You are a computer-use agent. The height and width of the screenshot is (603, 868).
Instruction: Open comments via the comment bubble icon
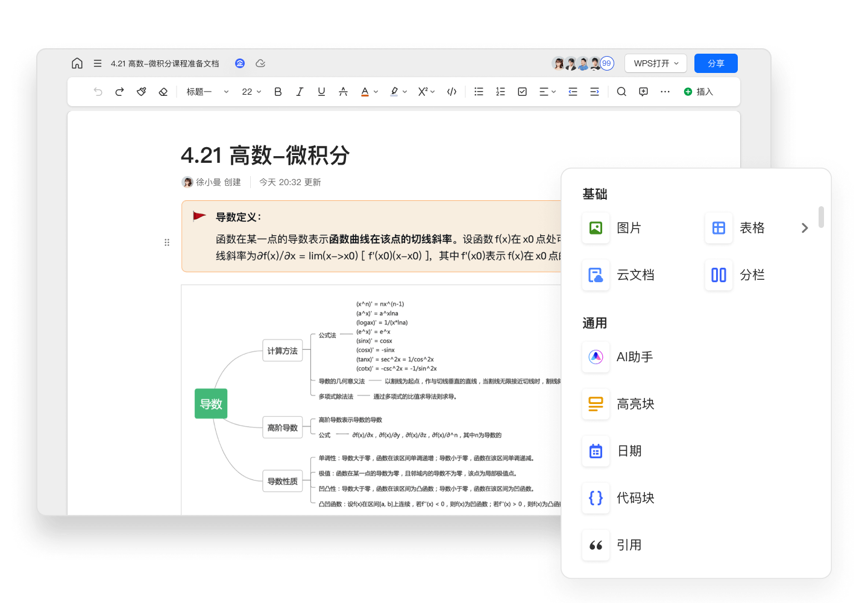pos(643,91)
